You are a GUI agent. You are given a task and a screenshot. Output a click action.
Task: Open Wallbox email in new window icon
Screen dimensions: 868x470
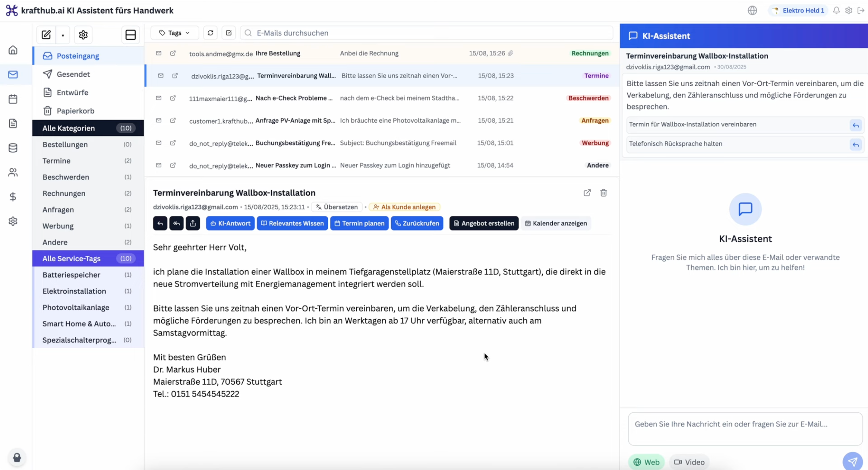point(587,193)
